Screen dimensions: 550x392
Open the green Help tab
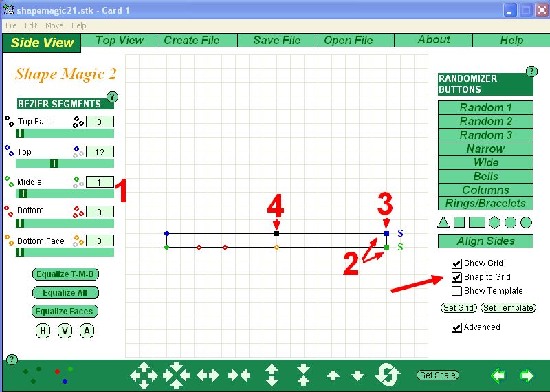[511, 40]
